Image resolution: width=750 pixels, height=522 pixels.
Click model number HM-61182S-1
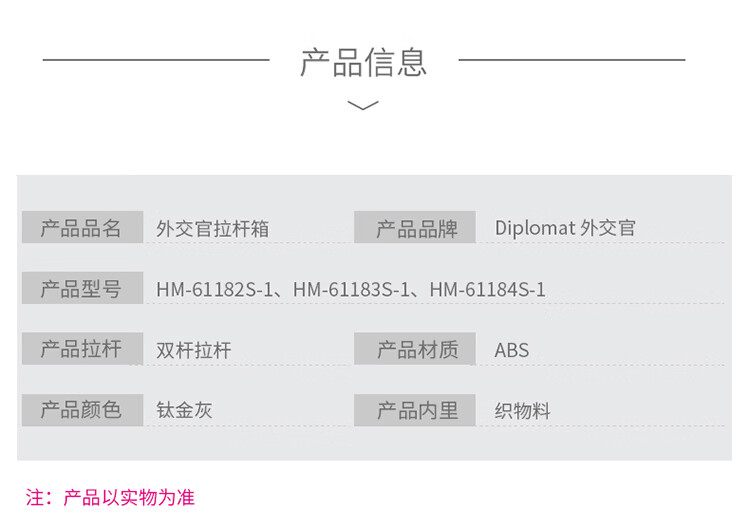(x=218, y=290)
